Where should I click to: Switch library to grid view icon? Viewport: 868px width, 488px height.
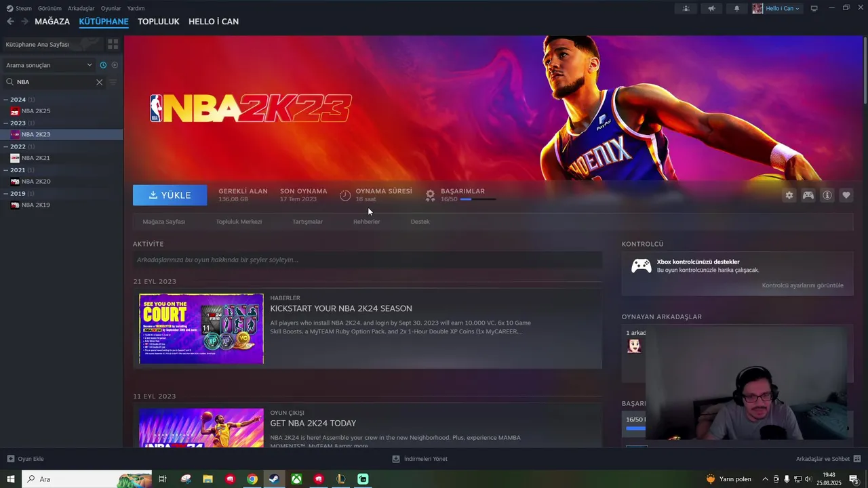(113, 44)
